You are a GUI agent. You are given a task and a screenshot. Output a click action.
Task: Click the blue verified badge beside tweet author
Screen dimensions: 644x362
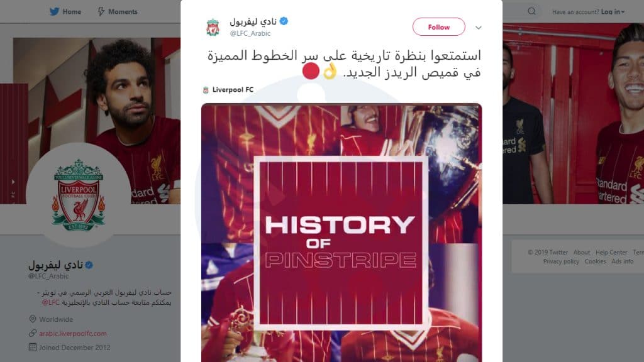point(284,21)
